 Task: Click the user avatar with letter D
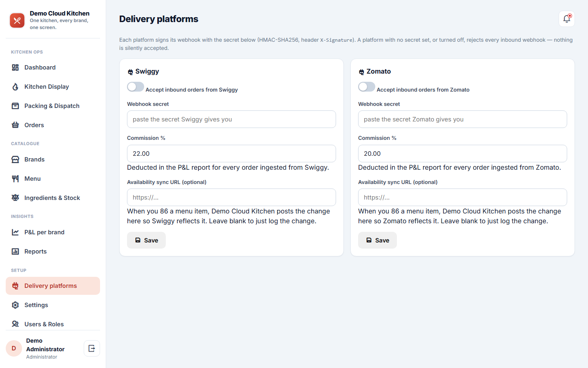click(x=14, y=348)
